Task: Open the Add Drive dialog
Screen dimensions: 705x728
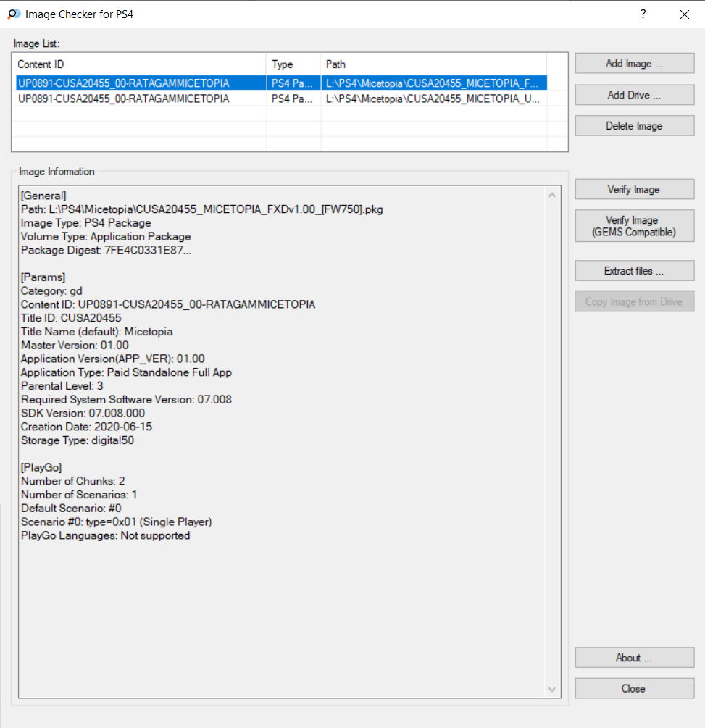Action: tap(635, 95)
